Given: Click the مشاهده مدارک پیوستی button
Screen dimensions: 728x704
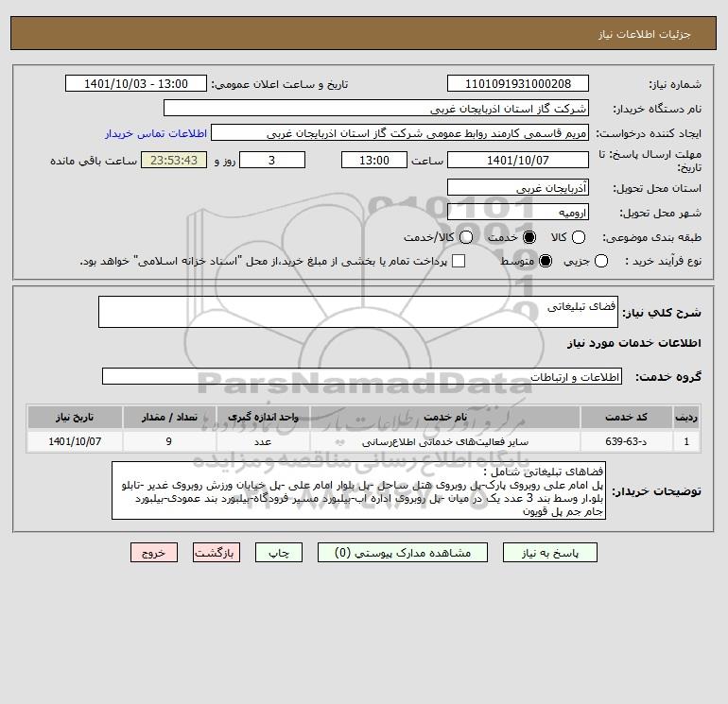Looking at the screenshot, I should pyautogui.click(x=403, y=553).
